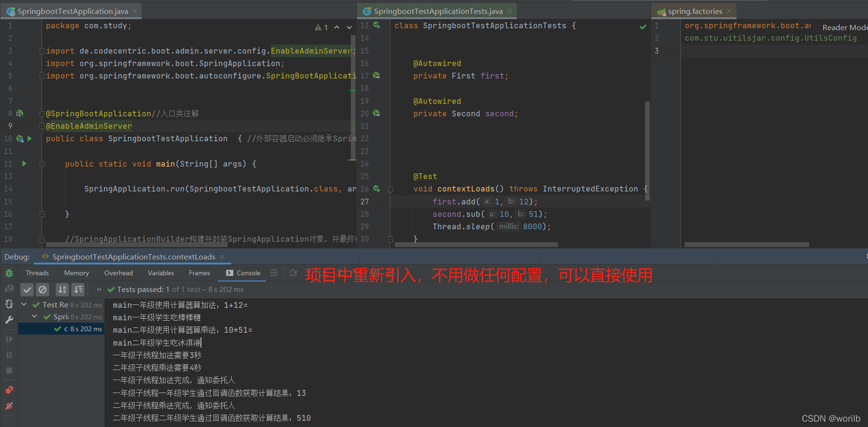Click console line ending with 510
This screenshot has width=868, height=427.
coord(211,418)
